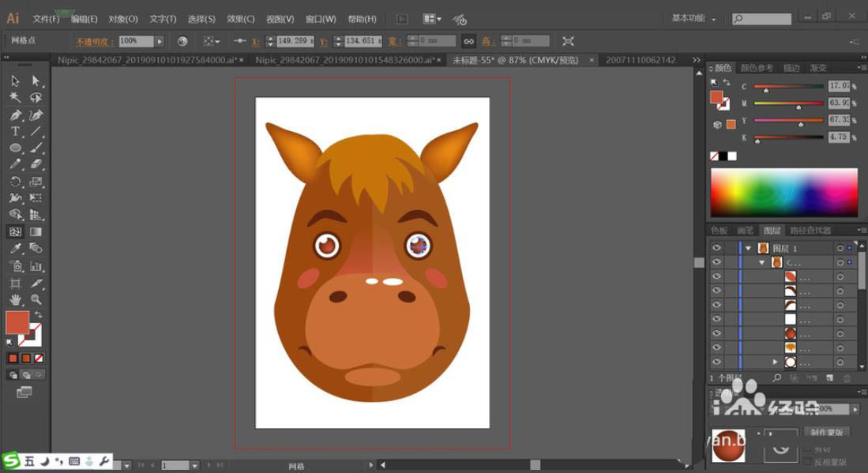The height and width of the screenshot is (473, 868).
Task: Select the Free Transform tool
Action: tap(36, 198)
